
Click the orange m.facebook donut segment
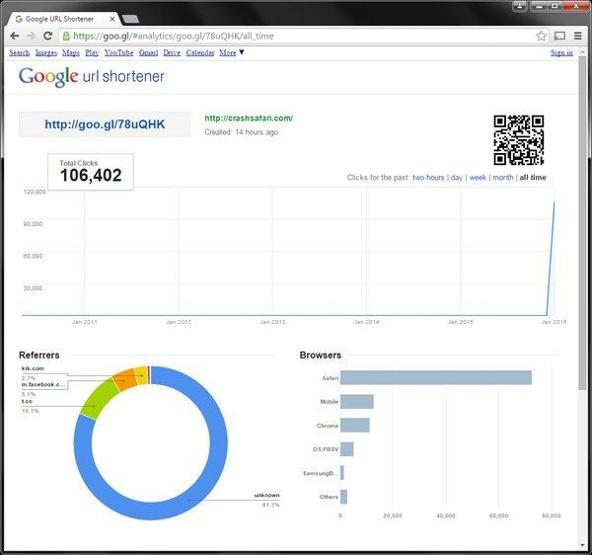[126, 381]
